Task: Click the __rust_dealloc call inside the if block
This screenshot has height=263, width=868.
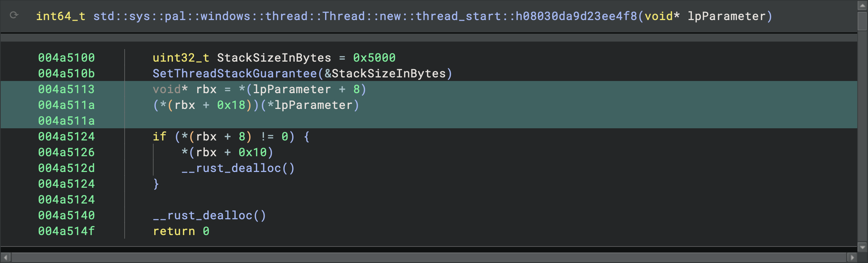Action: point(238,168)
